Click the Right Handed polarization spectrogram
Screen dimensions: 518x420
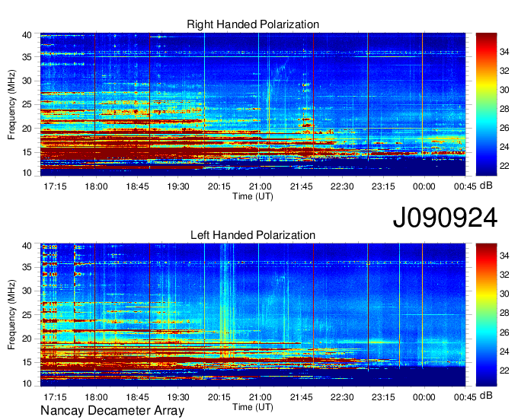(x=253, y=104)
